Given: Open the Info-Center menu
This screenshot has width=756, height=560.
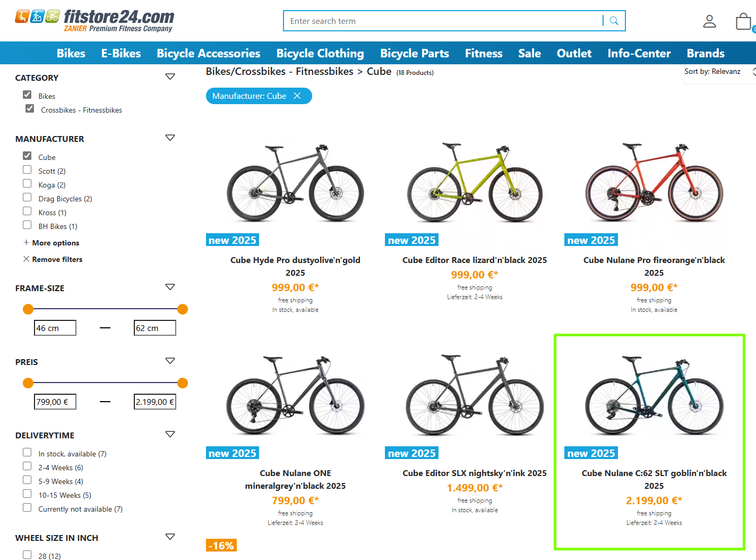Looking at the screenshot, I should pos(639,53).
